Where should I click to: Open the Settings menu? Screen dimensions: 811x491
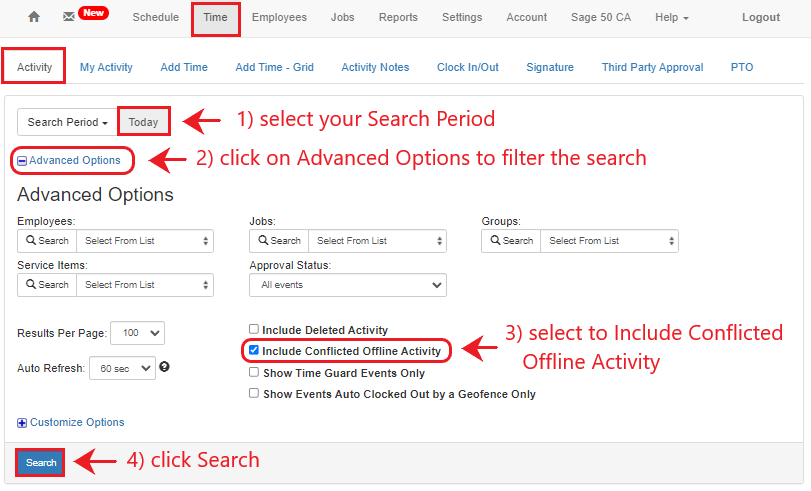[462, 18]
